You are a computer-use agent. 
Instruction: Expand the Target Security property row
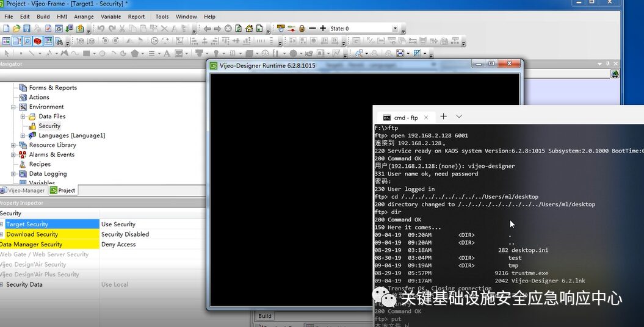click(x=2, y=224)
